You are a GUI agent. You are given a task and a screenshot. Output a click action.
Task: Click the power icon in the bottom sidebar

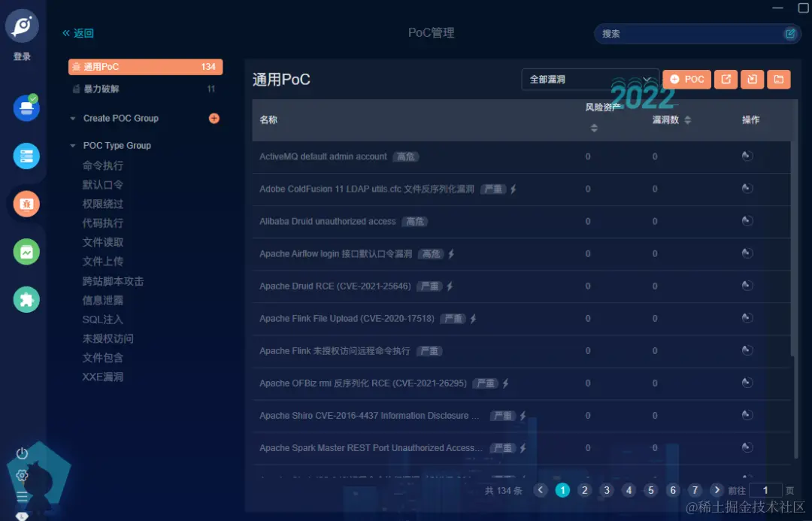tap(22, 453)
